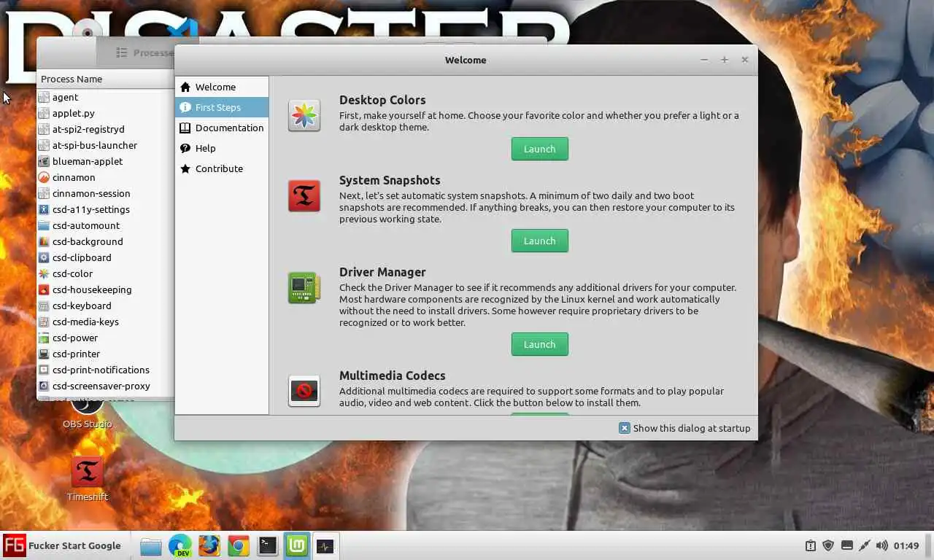Click the Multimedia Codecs icon
Viewport: 934px width, 560px height.
click(x=304, y=392)
